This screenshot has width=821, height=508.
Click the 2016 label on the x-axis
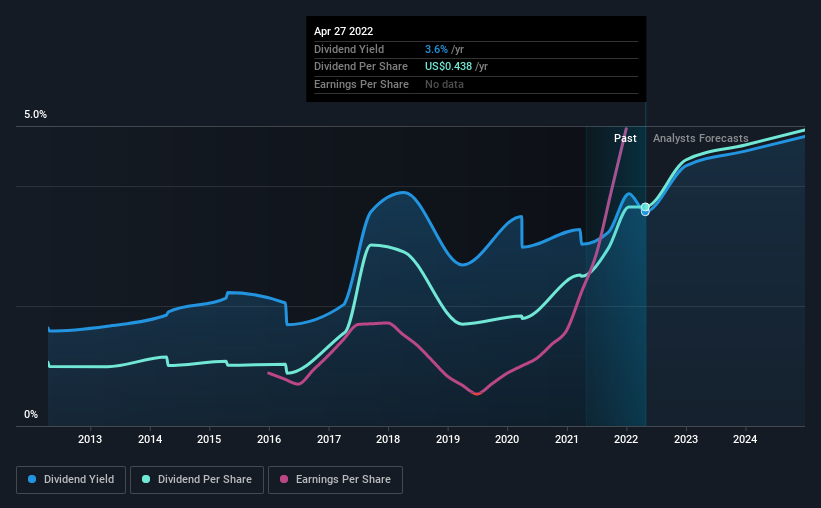coord(269,439)
